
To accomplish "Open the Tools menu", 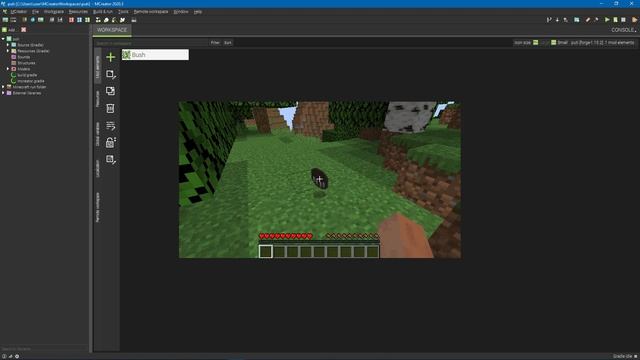I will click(x=123, y=12).
